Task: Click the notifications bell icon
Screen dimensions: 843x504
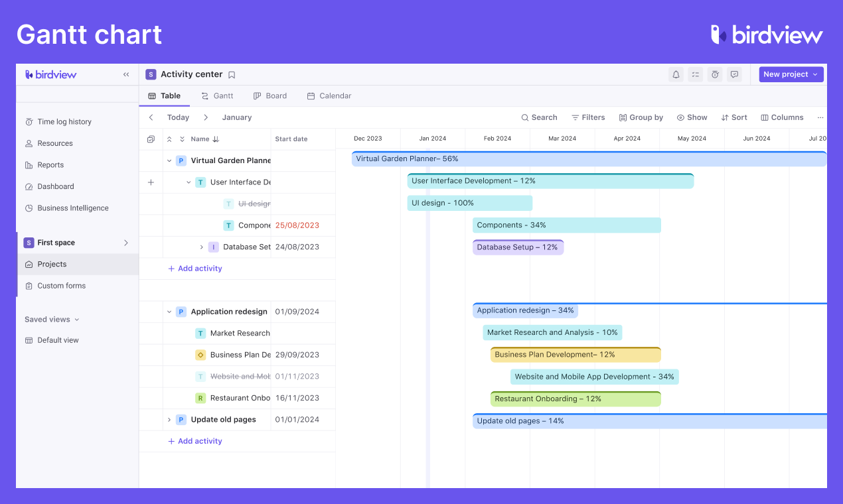Action: pos(676,75)
